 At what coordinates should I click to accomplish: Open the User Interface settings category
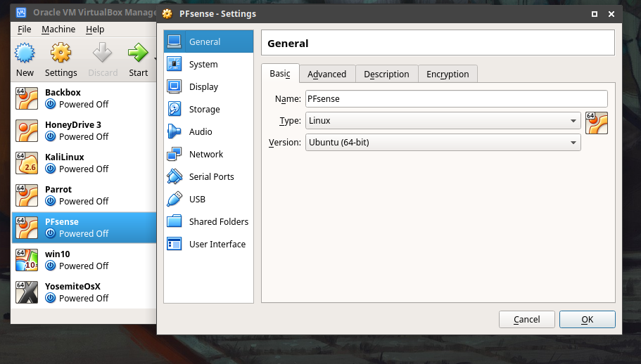coord(208,244)
